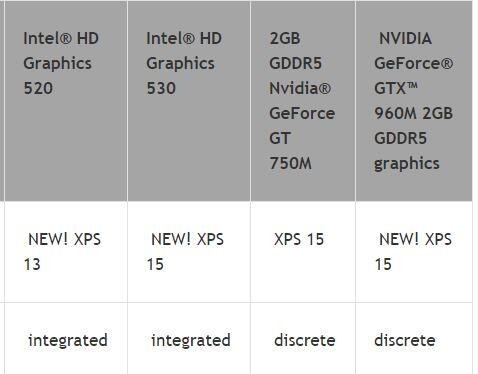Screen dimensions: 478x374
Task: Click the 2GB GDDR5 Nvidia GeForce GT 750M cell
Action: (x=303, y=101)
